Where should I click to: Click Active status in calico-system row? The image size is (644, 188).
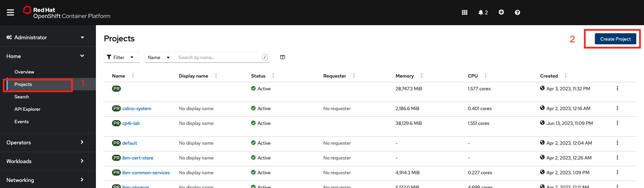point(261,108)
